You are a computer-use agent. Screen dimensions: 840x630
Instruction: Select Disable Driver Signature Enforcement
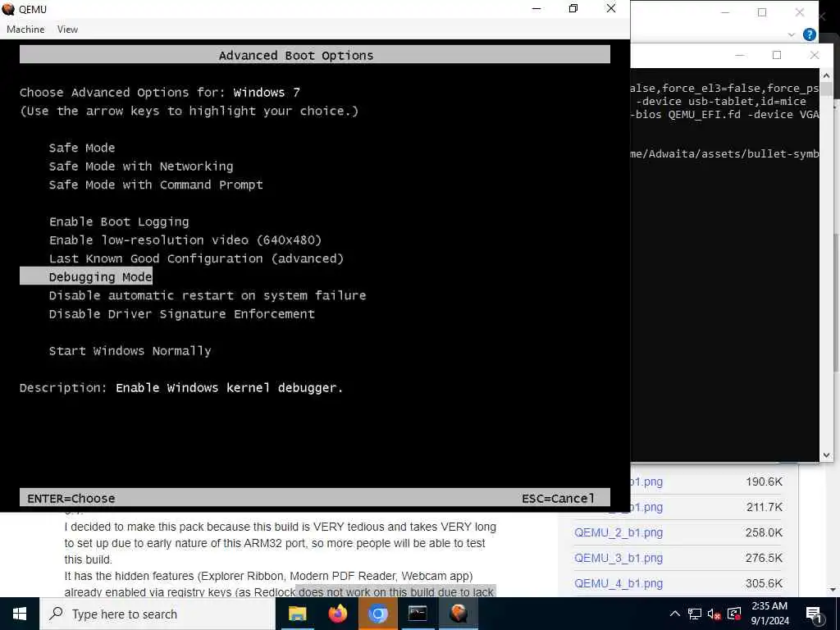click(181, 314)
